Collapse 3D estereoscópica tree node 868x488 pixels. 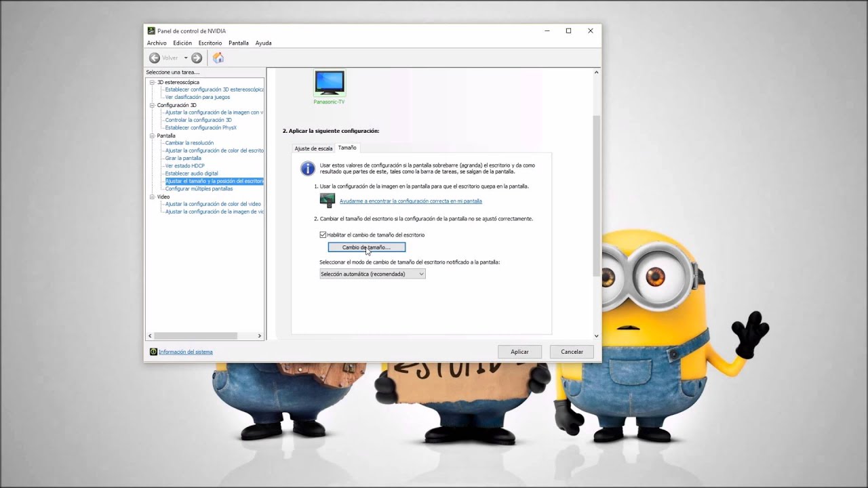click(152, 82)
